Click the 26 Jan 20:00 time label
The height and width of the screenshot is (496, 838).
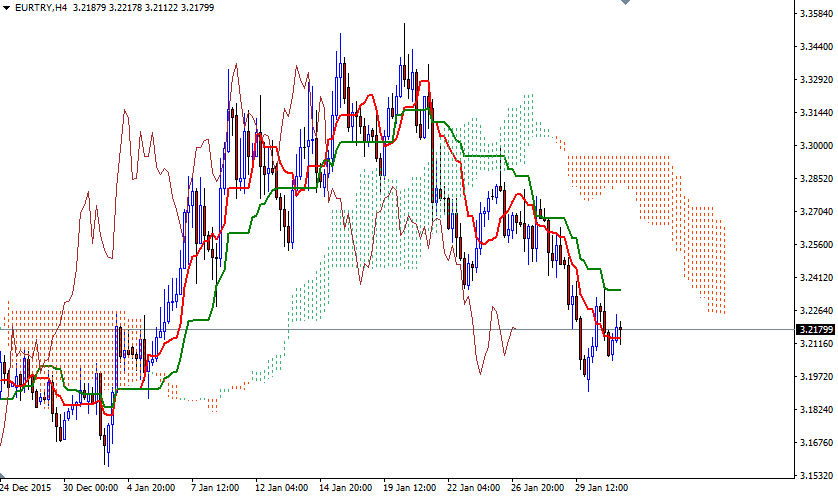pos(538,487)
